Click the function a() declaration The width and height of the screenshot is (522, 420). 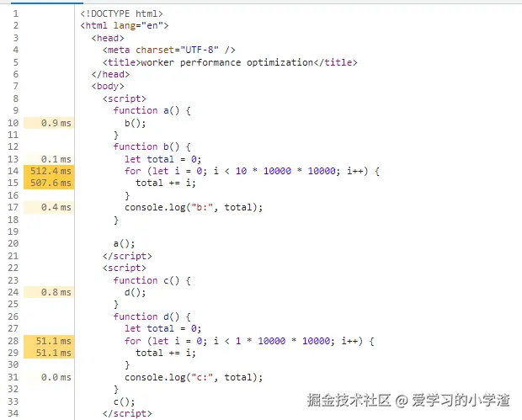click(152, 110)
